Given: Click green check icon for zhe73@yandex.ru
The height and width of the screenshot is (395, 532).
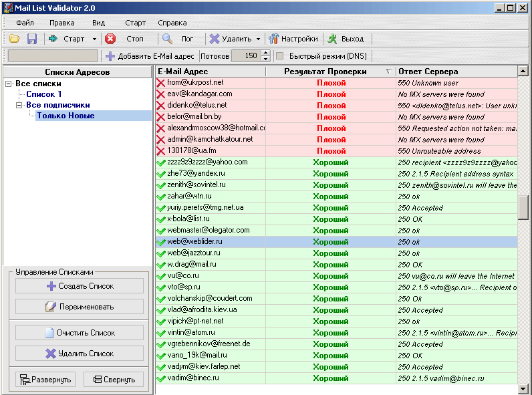Looking at the screenshot, I should (161, 174).
